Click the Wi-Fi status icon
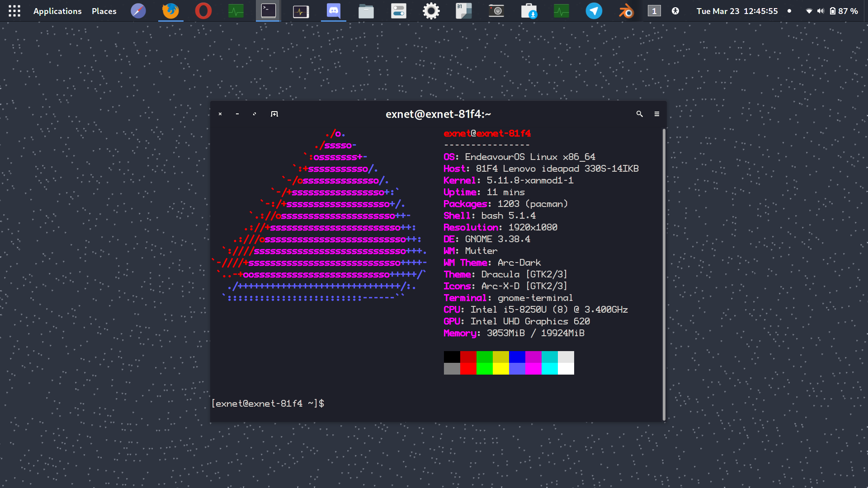The width and height of the screenshot is (868, 488). click(809, 11)
